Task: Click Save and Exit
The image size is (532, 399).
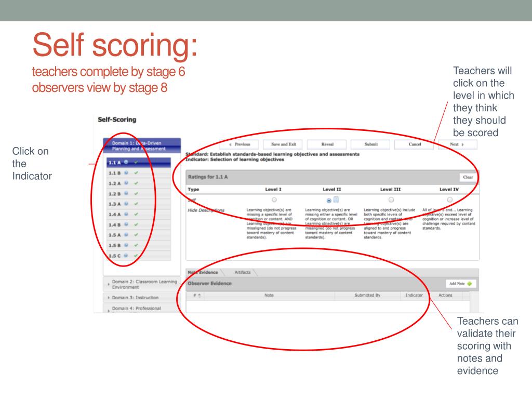Action: coord(284,144)
